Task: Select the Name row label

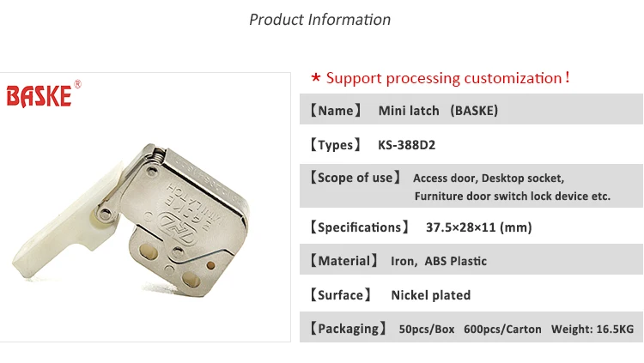Action: (x=336, y=111)
